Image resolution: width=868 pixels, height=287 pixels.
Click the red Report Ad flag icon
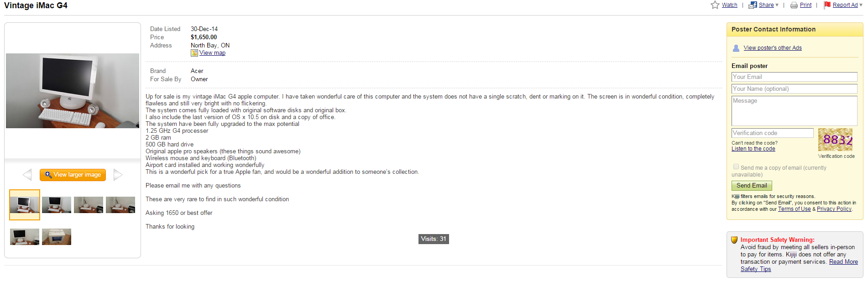click(827, 5)
